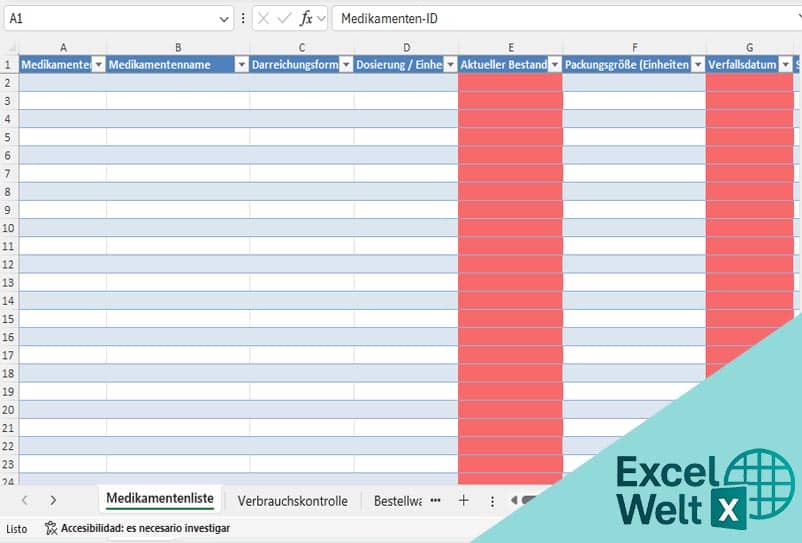The height and width of the screenshot is (543, 802).
Task: Select column F header
Action: pyautogui.click(x=634, y=48)
